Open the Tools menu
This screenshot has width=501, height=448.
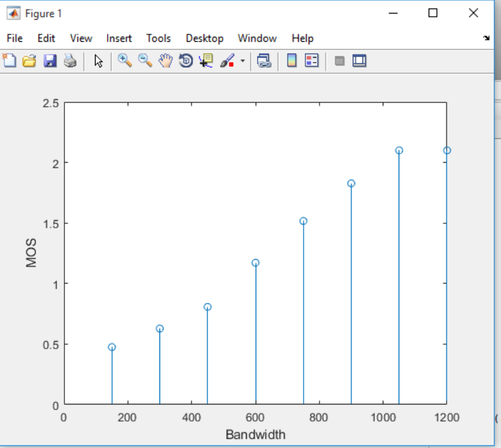158,38
